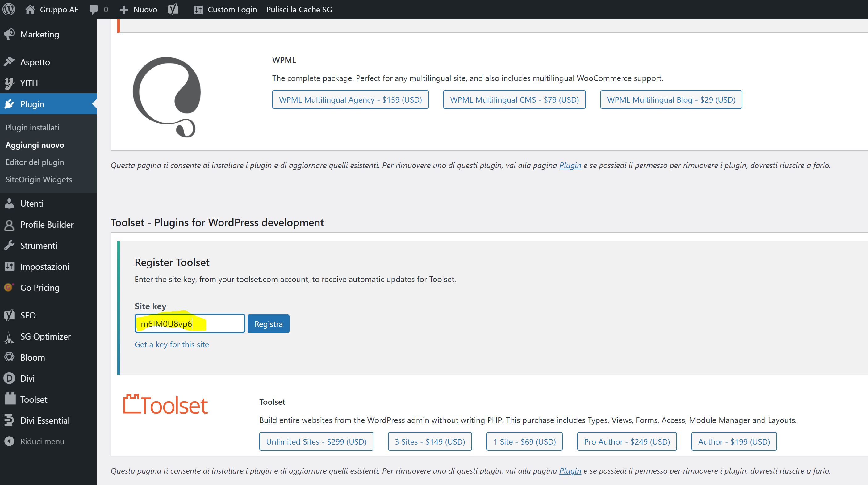Click the Bloom flower icon

pos(10,357)
